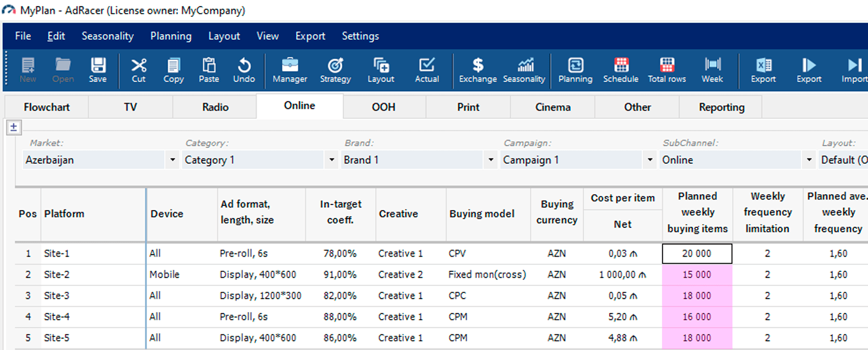
Task: Open the Category dropdown arrow
Action: point(331,160)
